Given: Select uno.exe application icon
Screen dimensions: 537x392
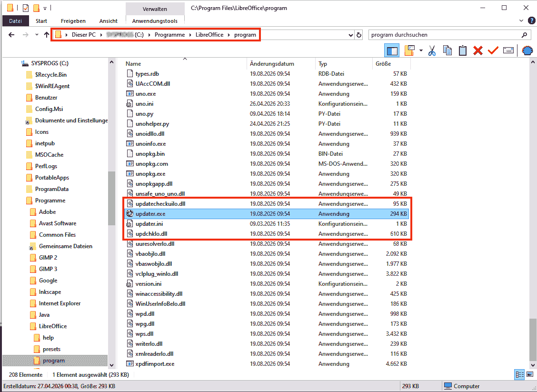Looking at the screenshot, I should 130,93.
